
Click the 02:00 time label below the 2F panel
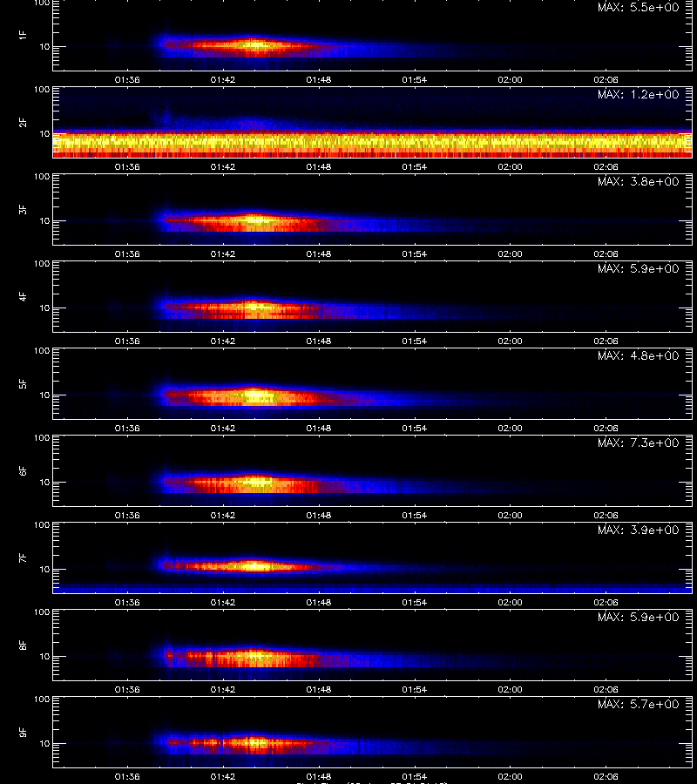coord(510,167)
